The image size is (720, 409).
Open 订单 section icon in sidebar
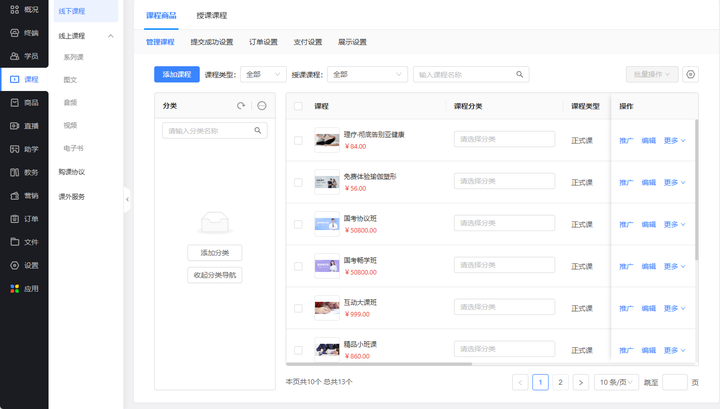[14, 219]
